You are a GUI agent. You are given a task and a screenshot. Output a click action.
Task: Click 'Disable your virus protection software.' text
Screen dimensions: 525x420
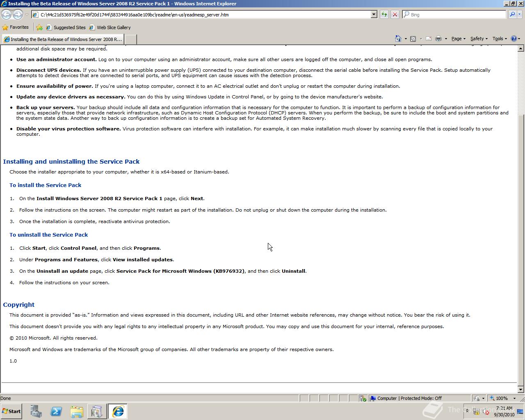coord(68,129)
